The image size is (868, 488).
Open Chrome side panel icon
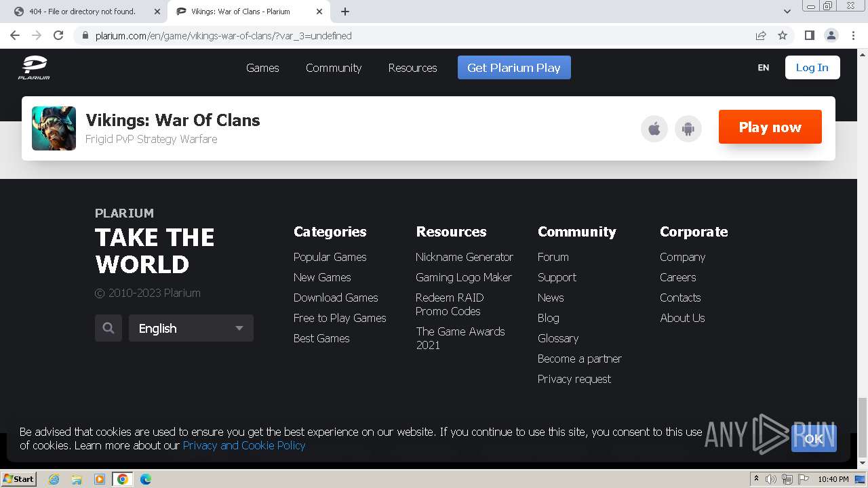point(809,35)
